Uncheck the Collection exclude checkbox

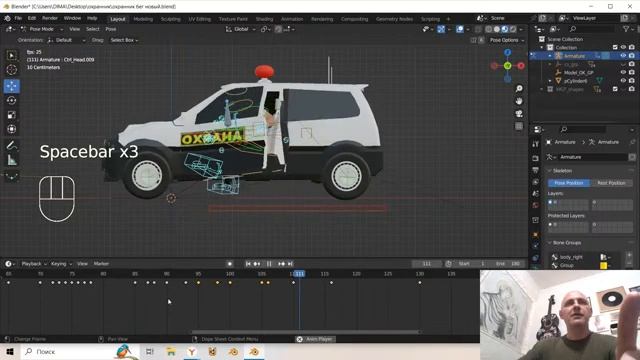tap(615, 47)
